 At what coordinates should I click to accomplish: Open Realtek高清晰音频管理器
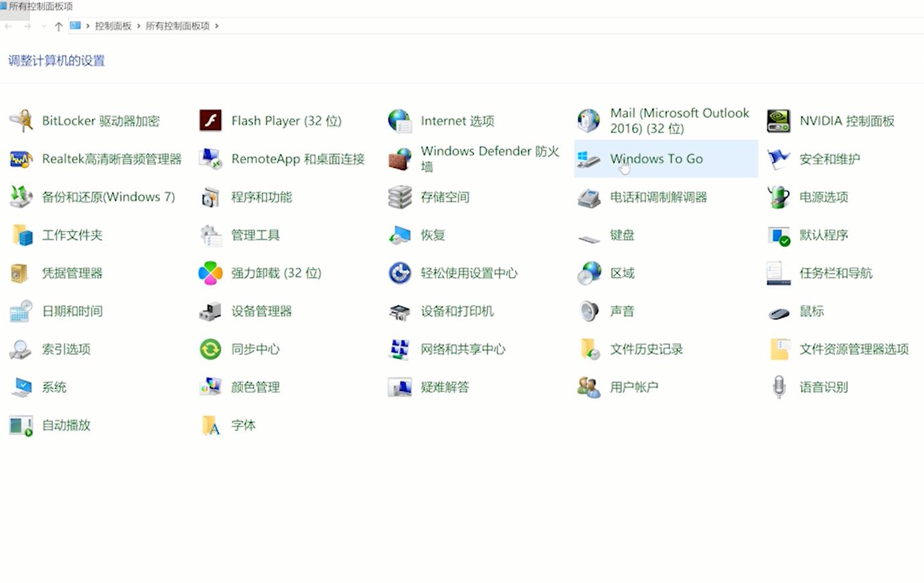(112, 159)
